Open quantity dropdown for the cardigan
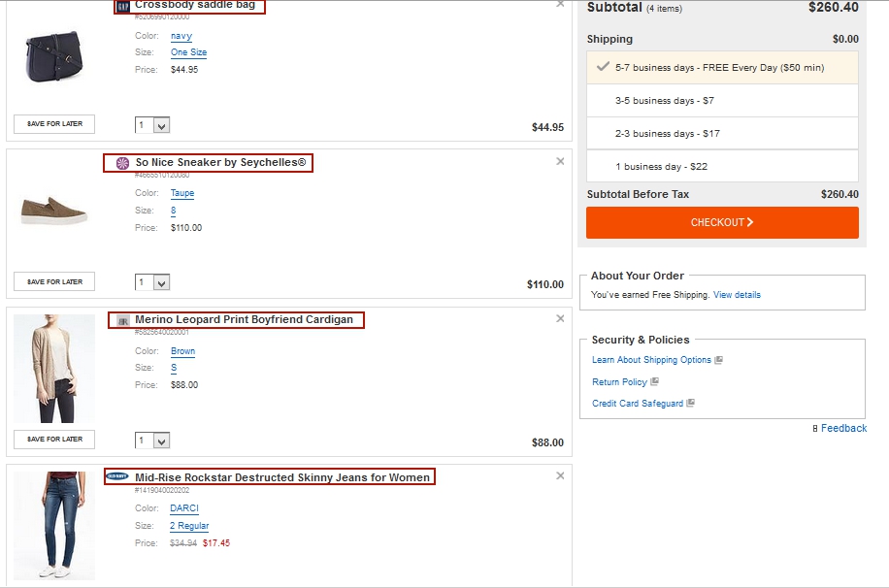This screenshot has width=889, height=588. click(153, 441)
